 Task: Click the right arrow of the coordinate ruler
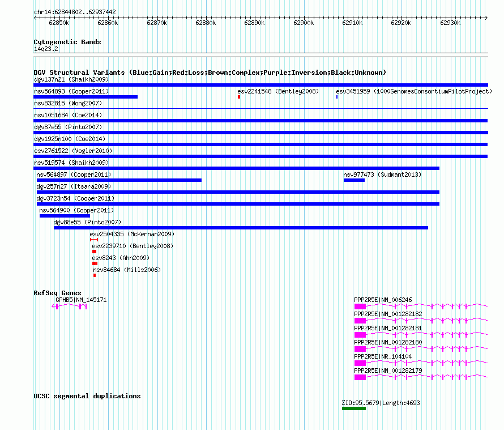[486, 18]
